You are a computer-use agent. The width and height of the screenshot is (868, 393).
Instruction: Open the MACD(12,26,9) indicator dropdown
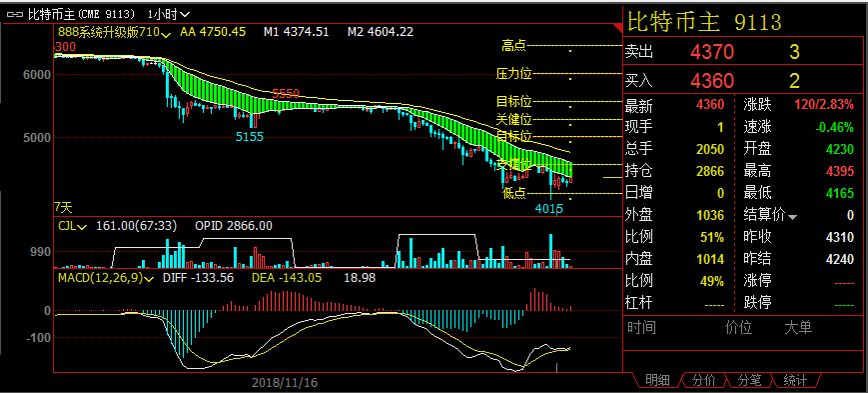tap(106, 278)
